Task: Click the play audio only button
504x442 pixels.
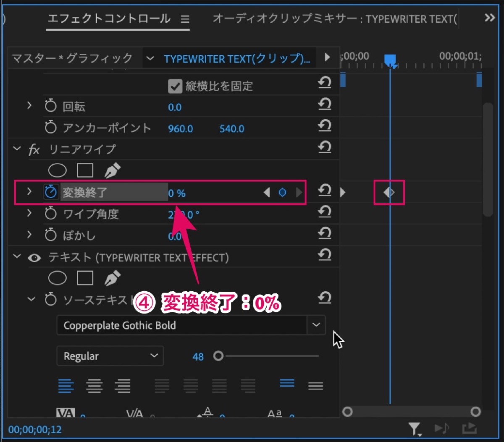Action: click(442, 428)
